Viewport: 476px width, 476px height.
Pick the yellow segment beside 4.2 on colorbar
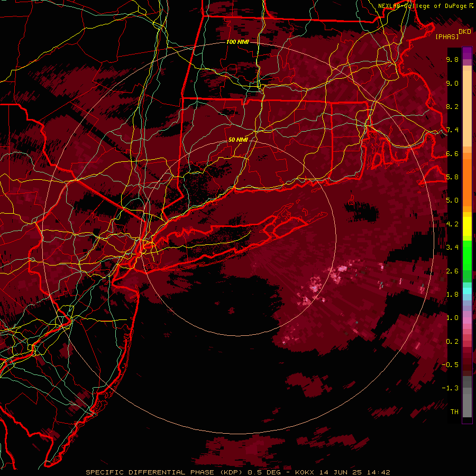(x=467, y=226)
